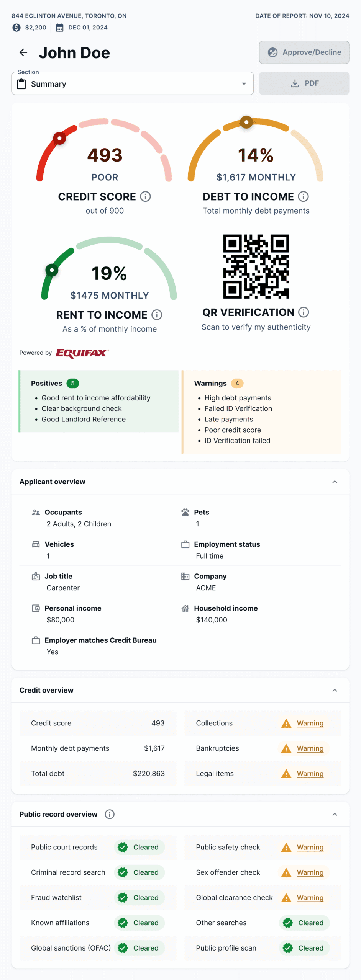
Task: Click the Cleared badge for Criminal record search
Action: click(139, 872)
